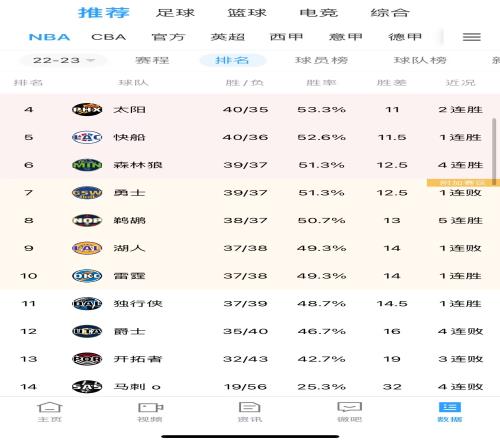
Task: Select the NBA league tab
Action: (x=49, y=37)
